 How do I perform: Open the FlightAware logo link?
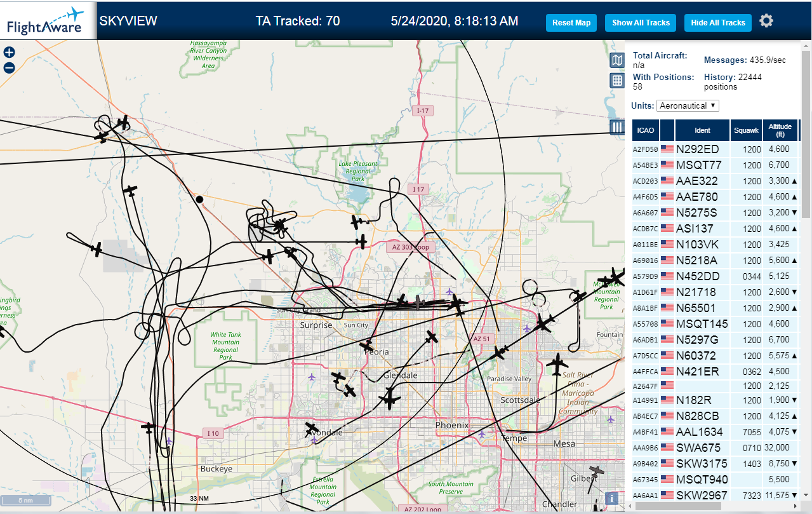click(x=48, y=20)
